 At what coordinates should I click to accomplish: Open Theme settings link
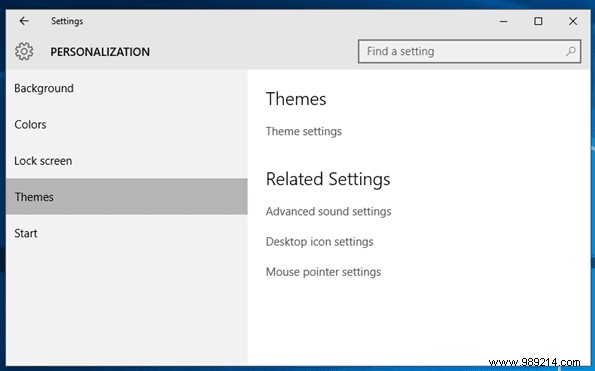(x=304, y=131)
